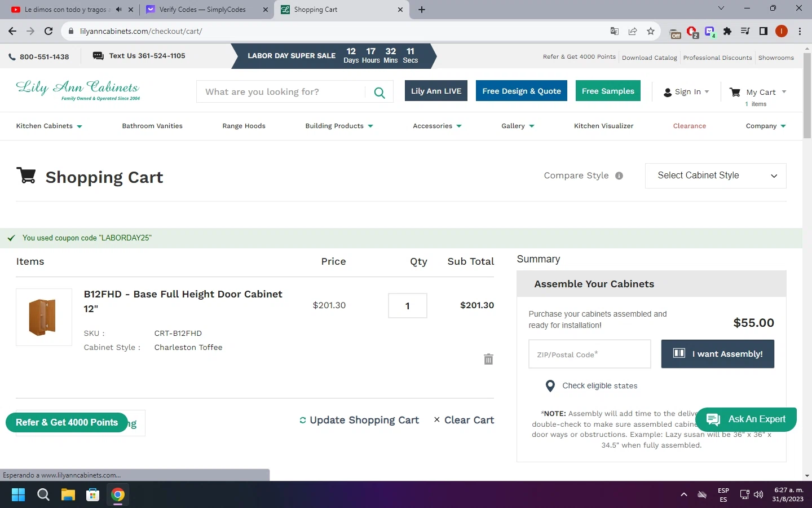The height and width of the screenshot is (508, 812).
Task: Click the quantity field
Action: click(407, 306)
